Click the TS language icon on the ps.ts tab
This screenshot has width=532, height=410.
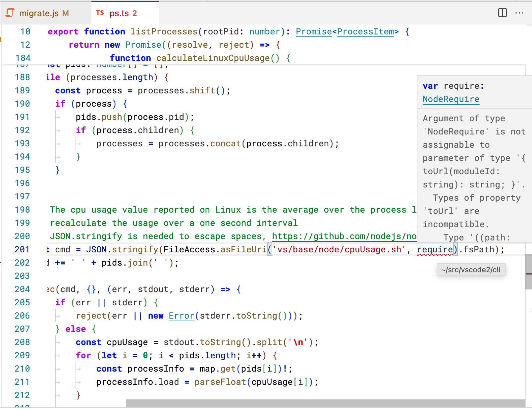point(101,14)
